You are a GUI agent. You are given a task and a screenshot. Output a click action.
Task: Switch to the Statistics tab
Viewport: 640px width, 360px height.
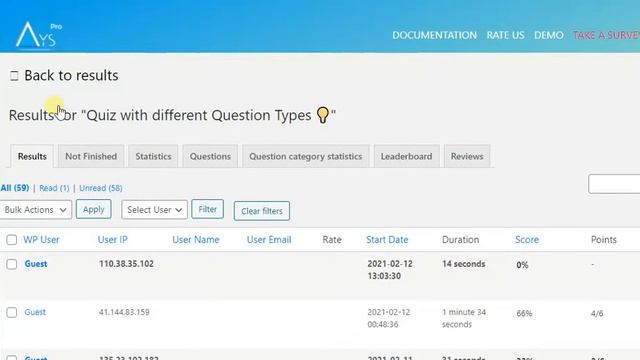(x=153, y=156)
